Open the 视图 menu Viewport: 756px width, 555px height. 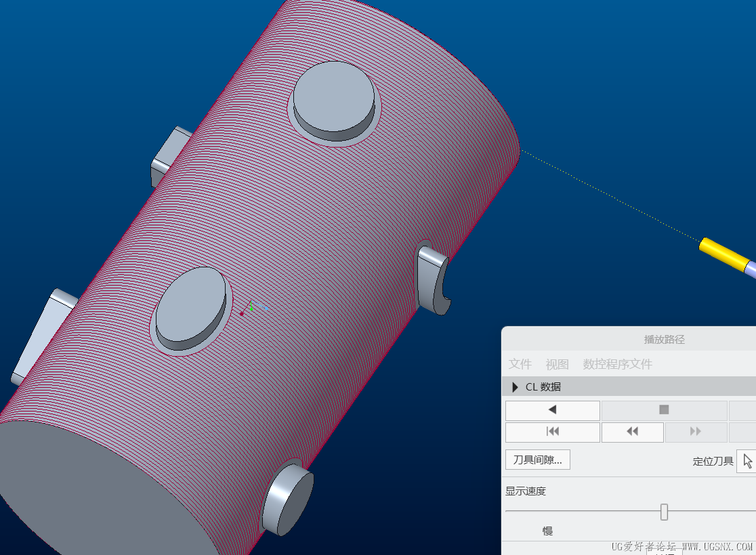pos(557,364)
